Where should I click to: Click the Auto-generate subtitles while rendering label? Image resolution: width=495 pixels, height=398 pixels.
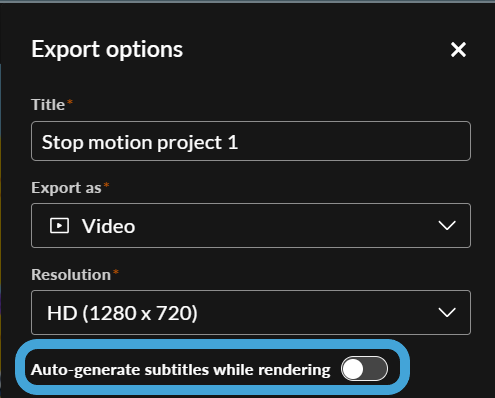click(x=180, y=370)
